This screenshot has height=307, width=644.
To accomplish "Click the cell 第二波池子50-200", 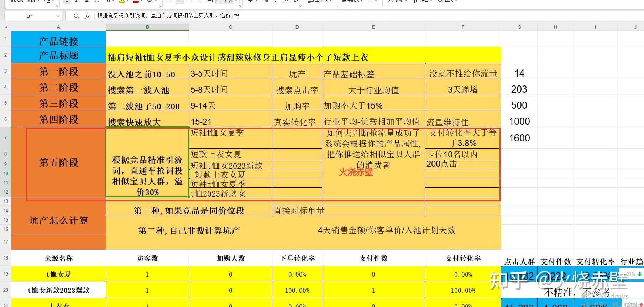I will [x=147, y=103].
